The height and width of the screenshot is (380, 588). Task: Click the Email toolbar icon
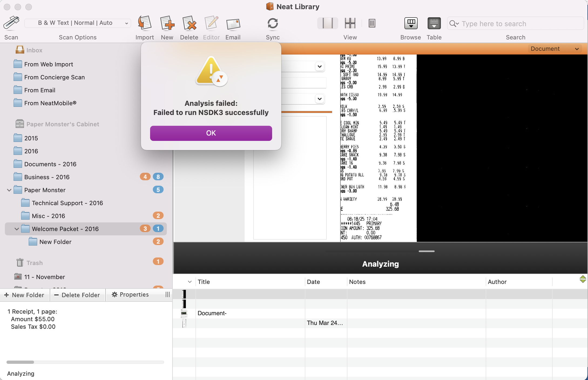(x=233, y=24)
